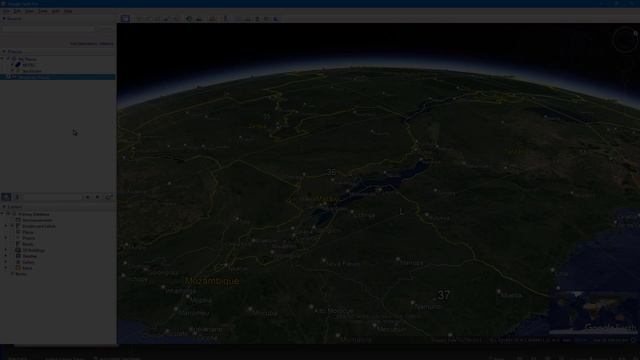Click the number 37 label on the map

click(444, 295)
